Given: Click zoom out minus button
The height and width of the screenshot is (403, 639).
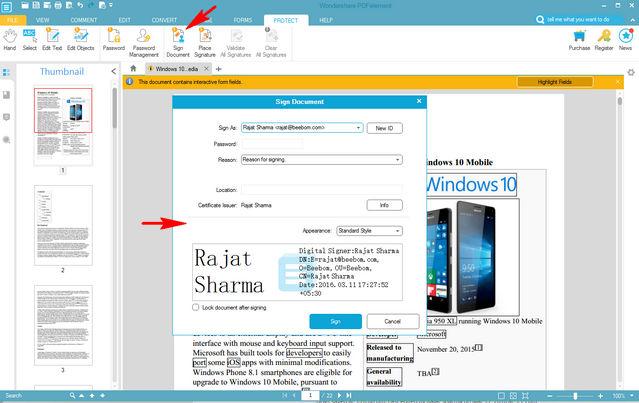Looking at the screenshot, I should click(x=549, y=396).
